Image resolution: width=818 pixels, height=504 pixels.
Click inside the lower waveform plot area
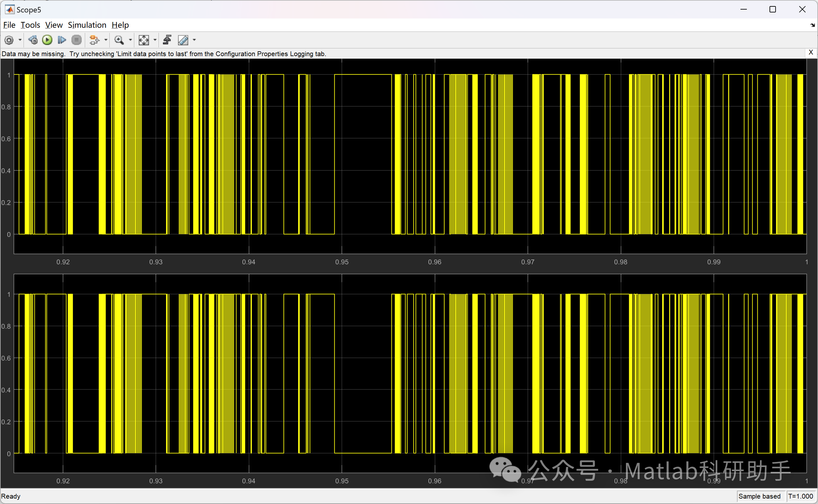coord(410,373)
